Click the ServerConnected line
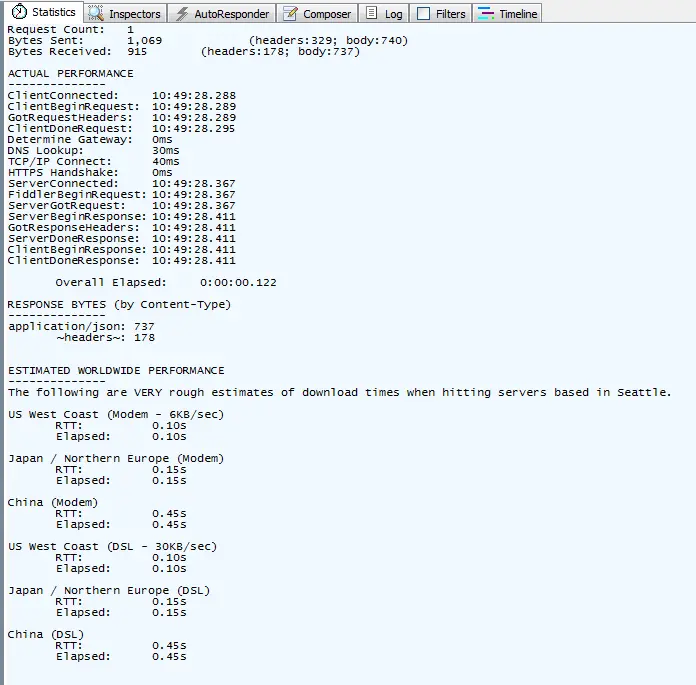The width and height of the screenshot is (696, 685). tap(122, 183)
